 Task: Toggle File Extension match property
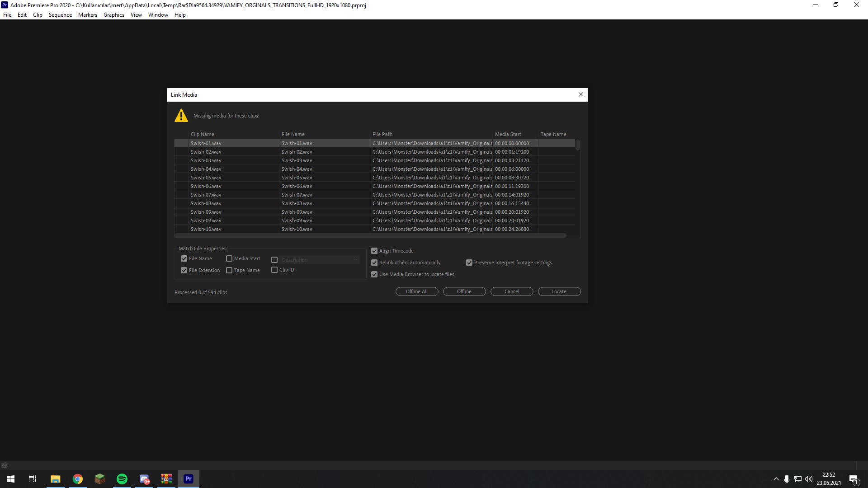point(184,270)
